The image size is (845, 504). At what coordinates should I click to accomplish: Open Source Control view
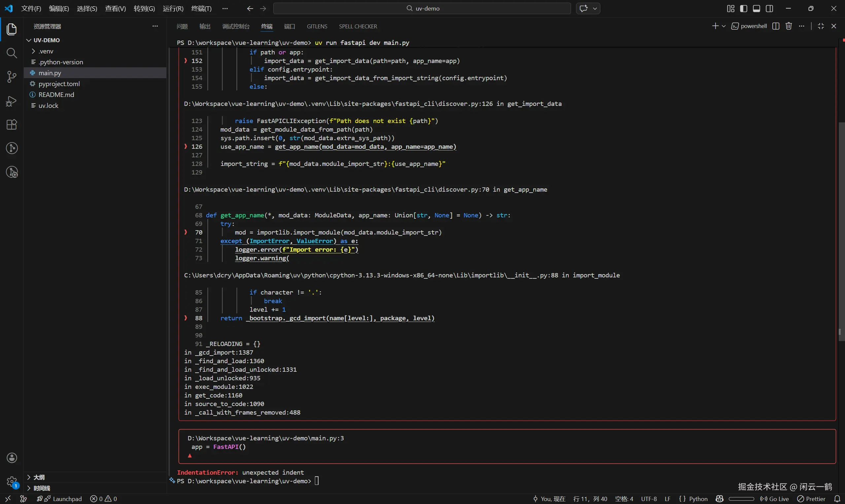12,77
